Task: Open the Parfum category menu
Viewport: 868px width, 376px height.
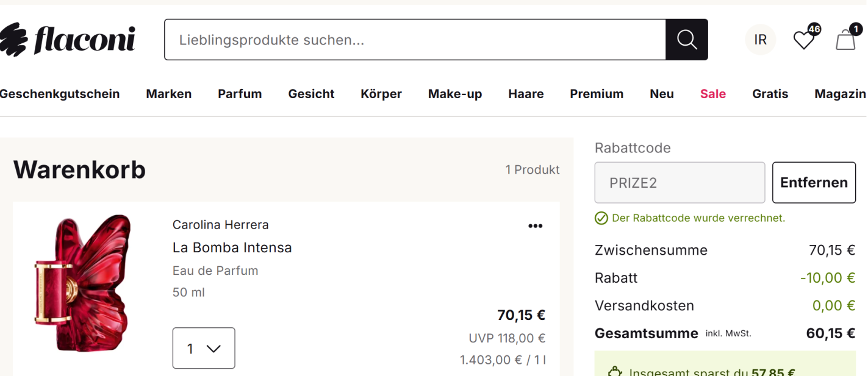Action: (x=240, y=94)
